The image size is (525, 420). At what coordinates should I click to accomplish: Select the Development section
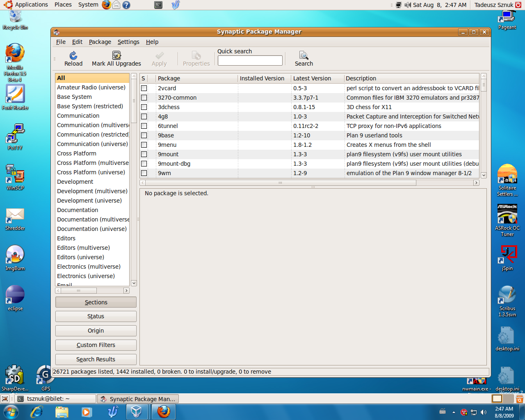pyautogui.click(x=92, y=182)
